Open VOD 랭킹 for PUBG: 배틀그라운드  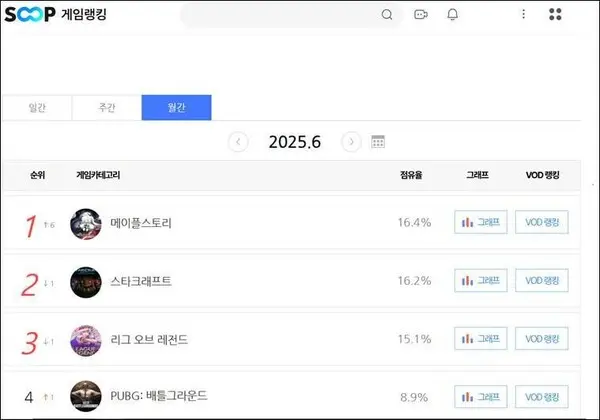(x=541, y=397)
